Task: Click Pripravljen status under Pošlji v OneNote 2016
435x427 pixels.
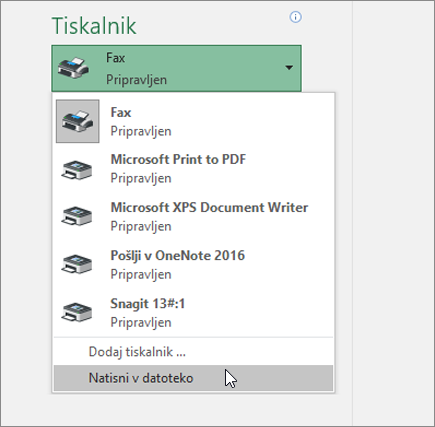Action: pos(141,274)
